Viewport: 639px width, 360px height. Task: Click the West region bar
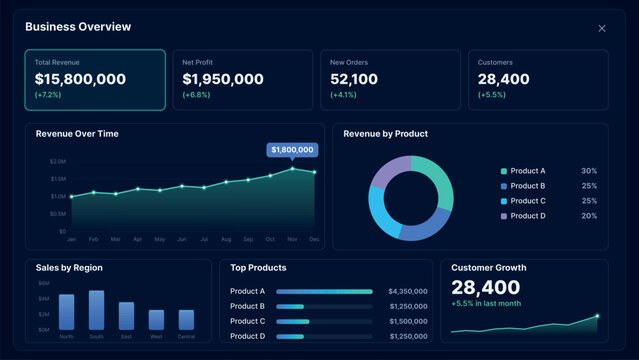[156, 320]
